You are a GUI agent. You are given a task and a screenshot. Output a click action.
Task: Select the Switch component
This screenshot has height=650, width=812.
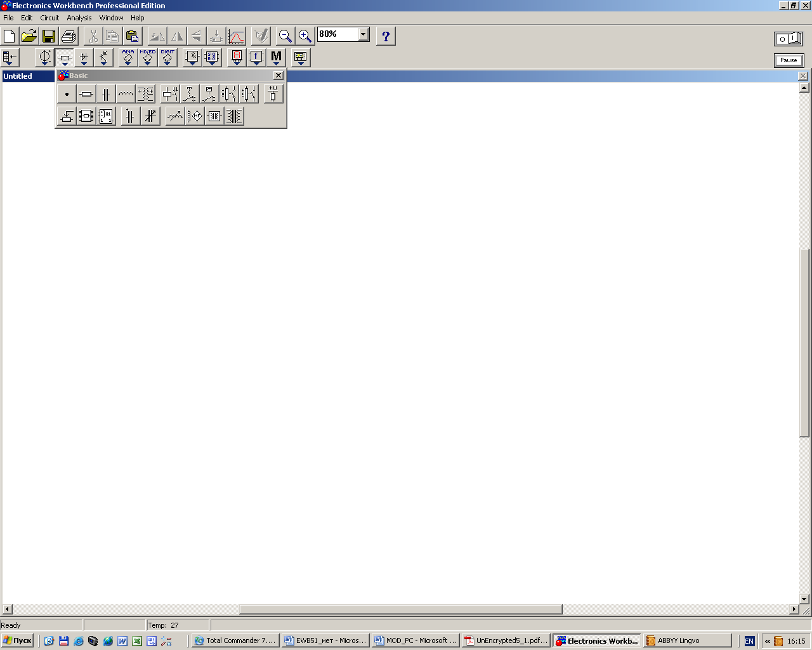[190, 95]
